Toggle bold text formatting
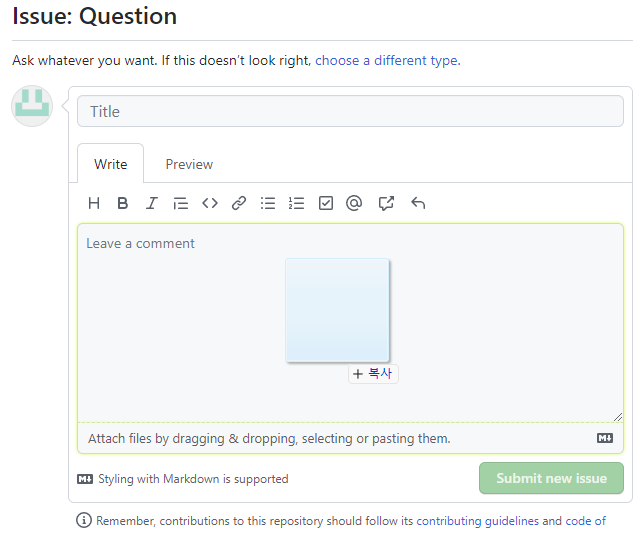636x534 pixels. click(122, 203)
